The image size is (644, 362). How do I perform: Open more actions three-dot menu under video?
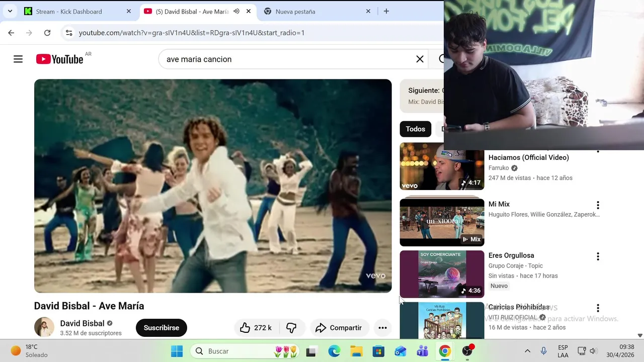pyautogui.click(x=382, y=328)
